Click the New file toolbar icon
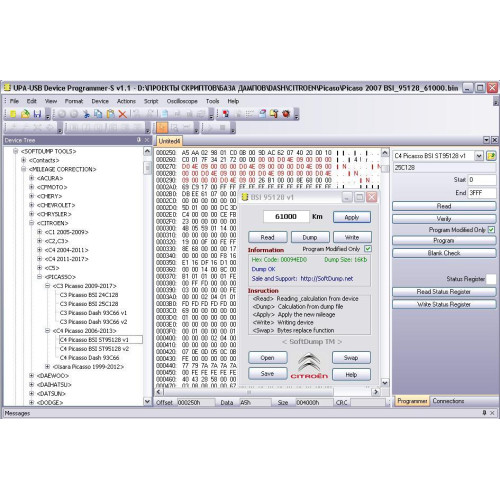 (13, 114)
